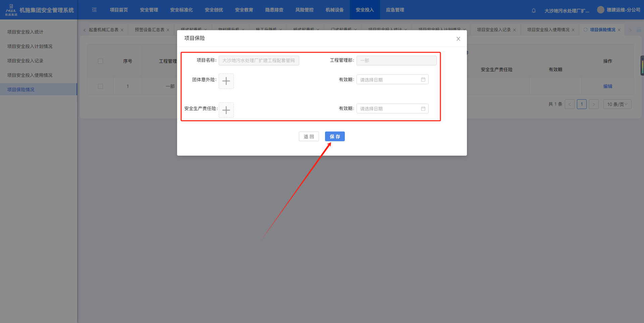
Task: Click the plus upload box for 安全生产责任险
Action: 226,110
